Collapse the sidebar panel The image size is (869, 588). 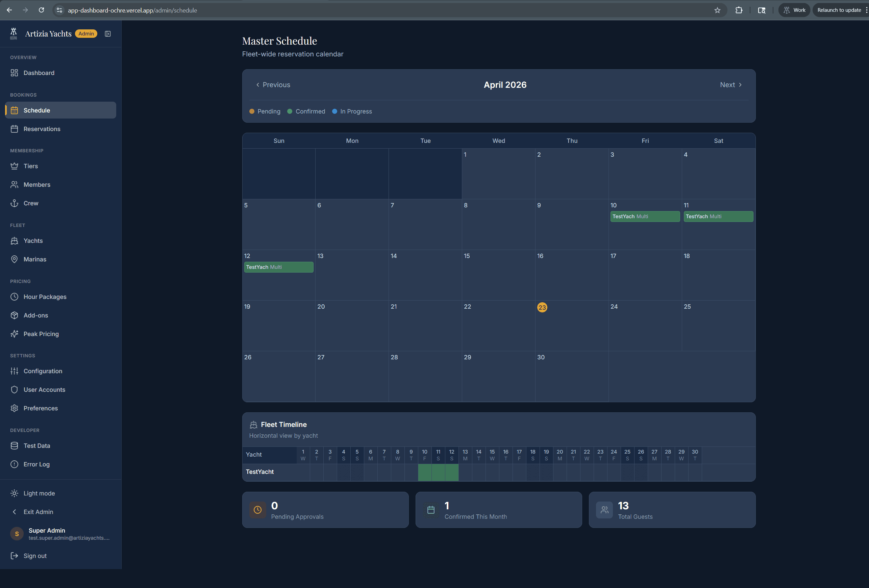click(108, 34)
